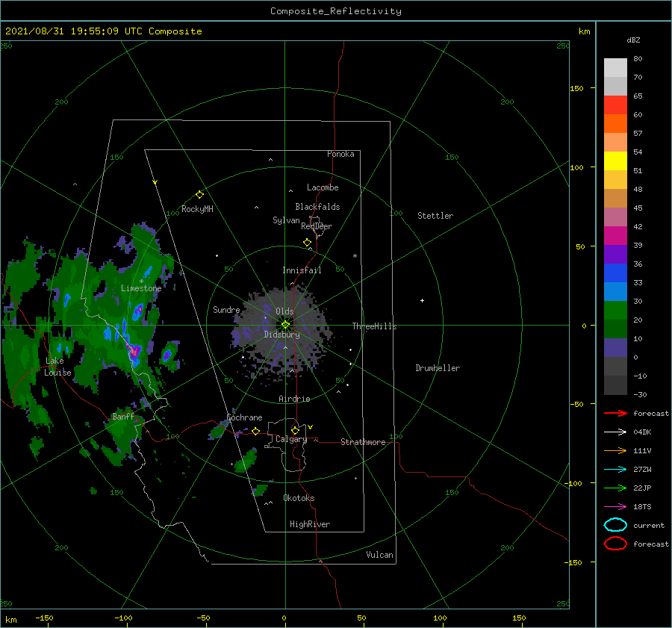672x628 pixels.
Task: Click the ThreeHills city label
Action: tap(375, 326)
